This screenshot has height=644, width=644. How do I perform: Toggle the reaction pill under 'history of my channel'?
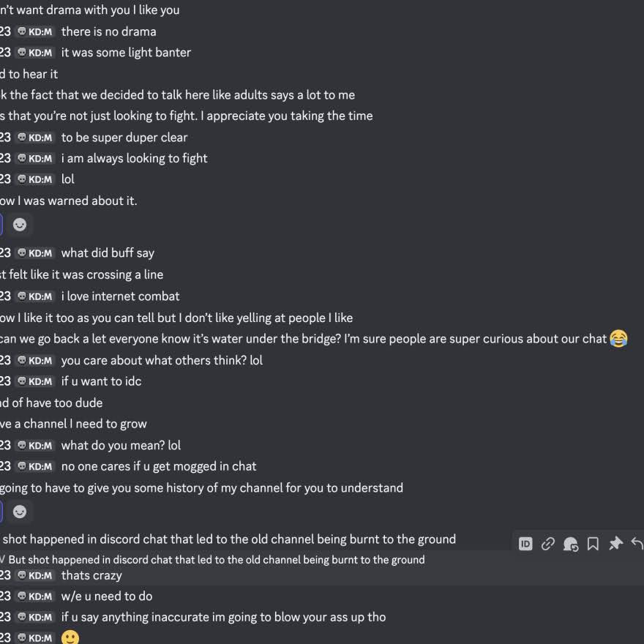tap(1, 512)
